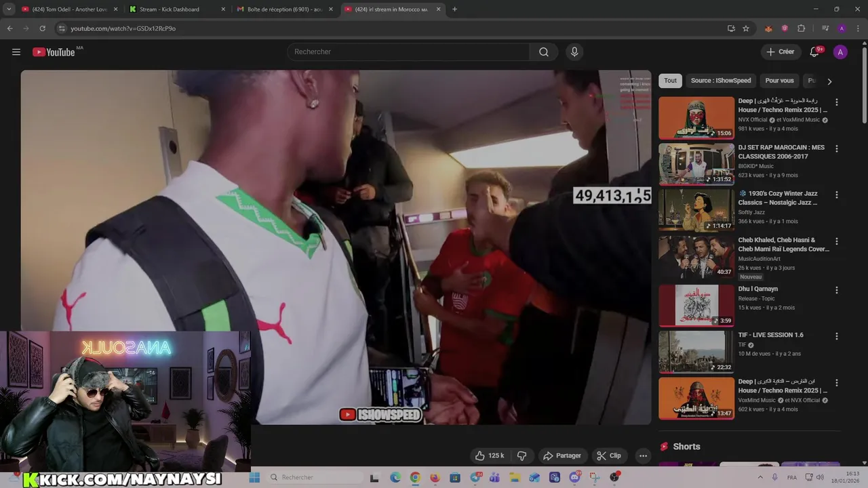This screenshot has height=488, width=868.
Task: Click the Créer button
Action: click(781, 52)
